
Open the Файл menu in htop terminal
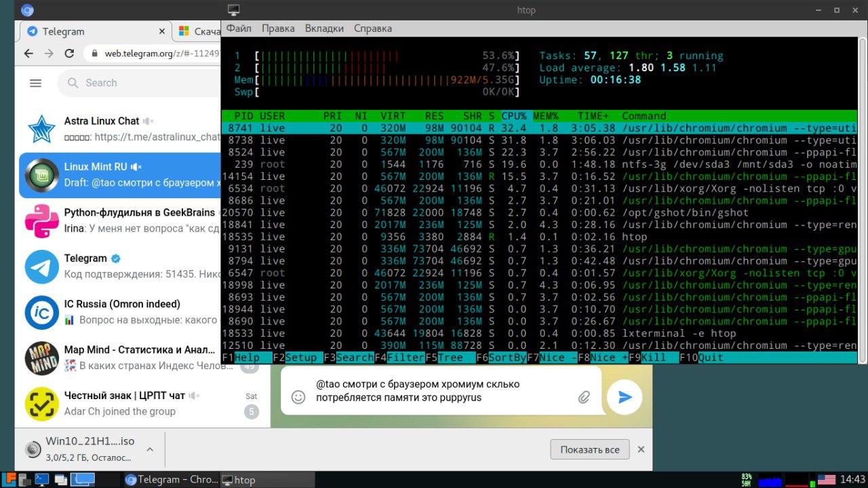pos(239,29)
